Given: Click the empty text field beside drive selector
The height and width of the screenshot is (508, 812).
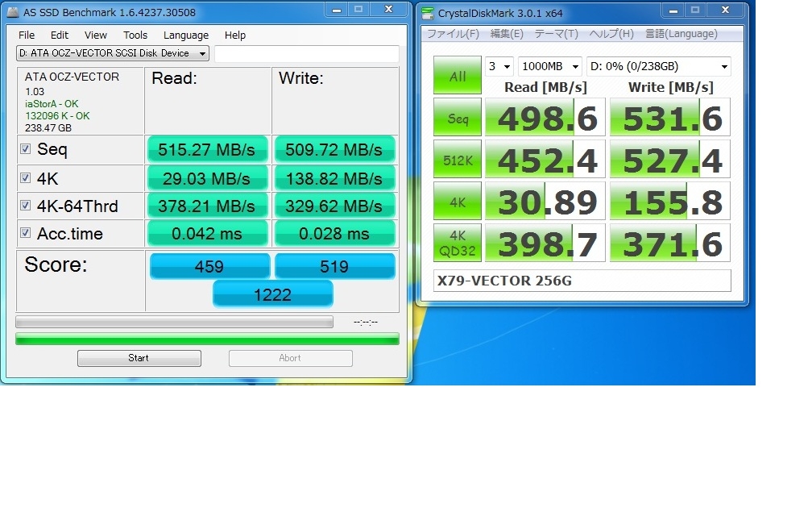Looking at the screenshot, I should pos(307,53).
